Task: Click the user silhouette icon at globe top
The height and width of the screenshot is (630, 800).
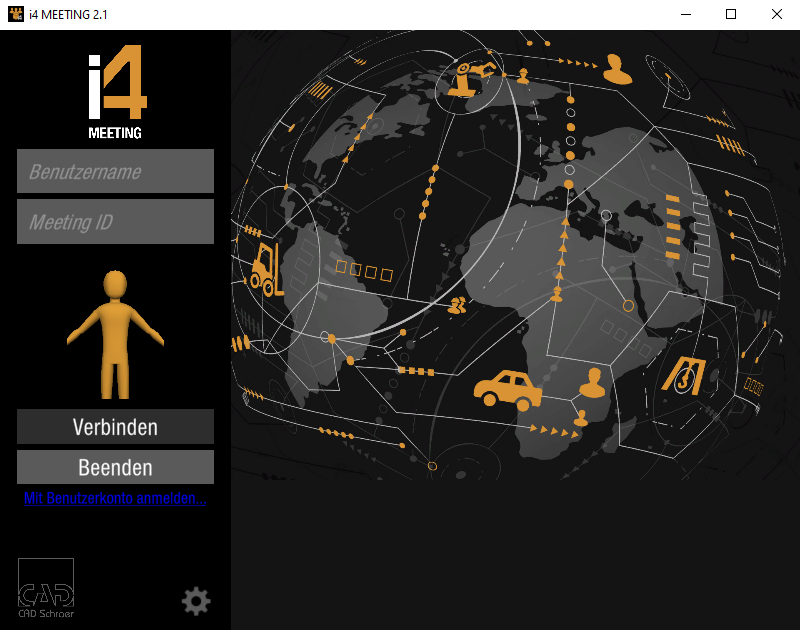Action: pyautogui.click(x=617, y=68)
